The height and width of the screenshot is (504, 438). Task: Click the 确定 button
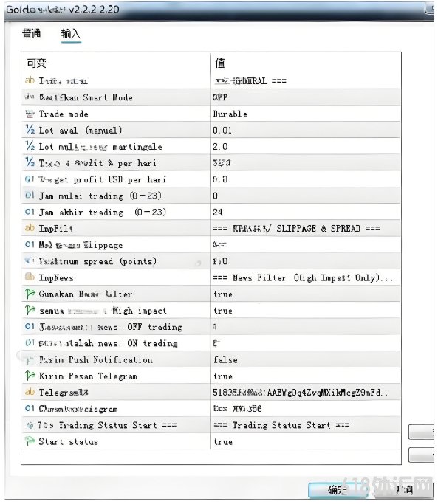pos(338,490)
